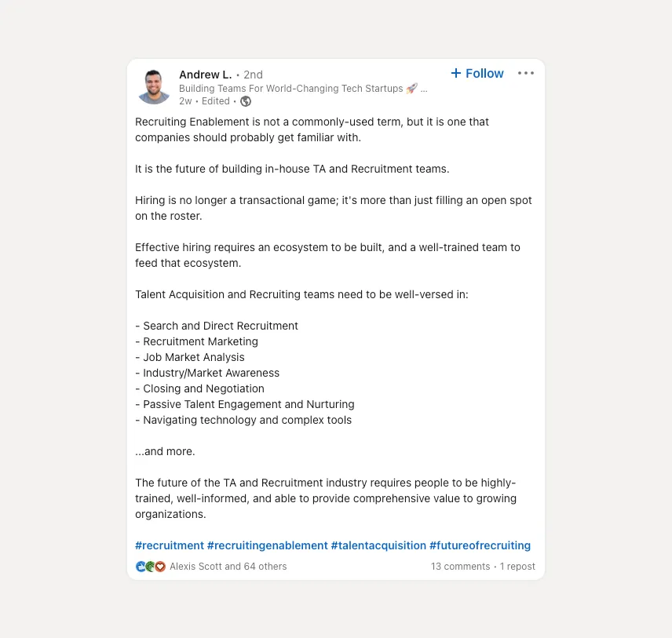The image size is (672, 638).
Task: Click Andrew L.'s profile picture
Action: [154, 87]
